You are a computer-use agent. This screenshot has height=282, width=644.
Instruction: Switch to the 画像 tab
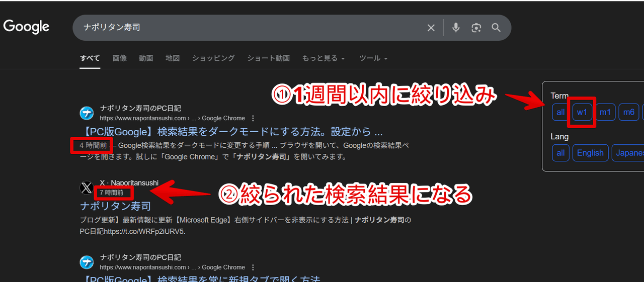coord(120,58)
